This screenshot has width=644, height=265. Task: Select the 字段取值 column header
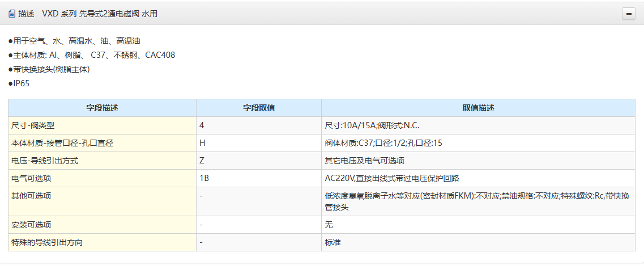click(x=259, y=108)
